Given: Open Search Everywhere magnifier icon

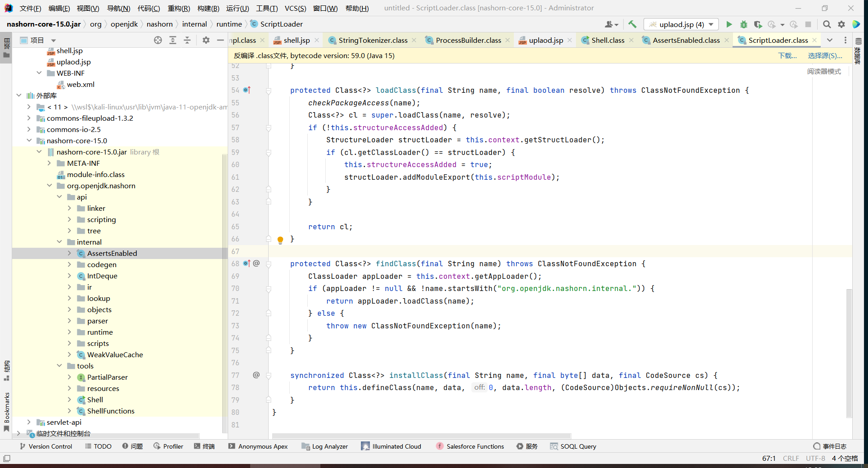Looking at the screenshot, I should tap(827, 24).
